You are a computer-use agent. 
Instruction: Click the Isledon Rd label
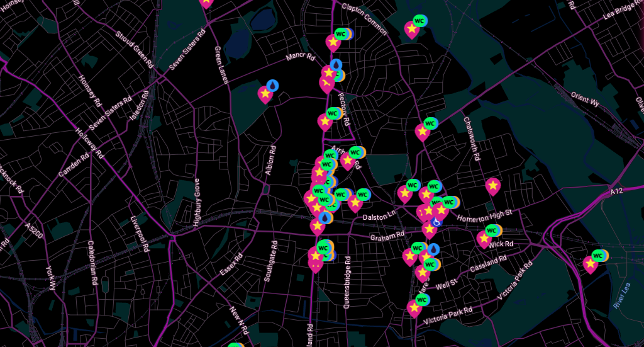[139, 106]
